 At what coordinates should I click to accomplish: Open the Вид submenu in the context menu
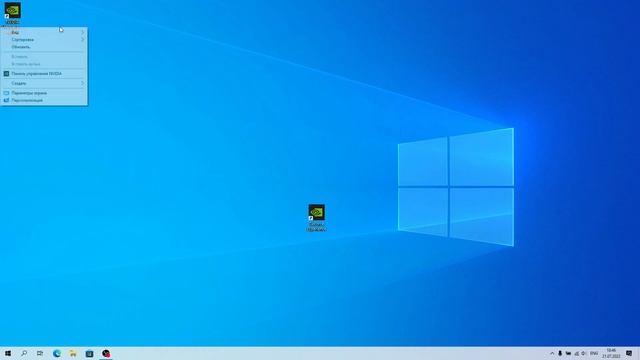point(44,32)
